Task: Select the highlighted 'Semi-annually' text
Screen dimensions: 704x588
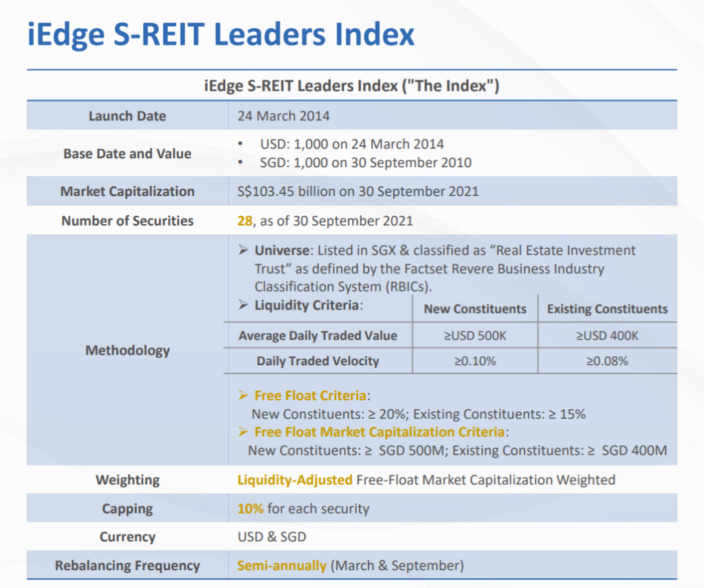Action: click(281, 565)
